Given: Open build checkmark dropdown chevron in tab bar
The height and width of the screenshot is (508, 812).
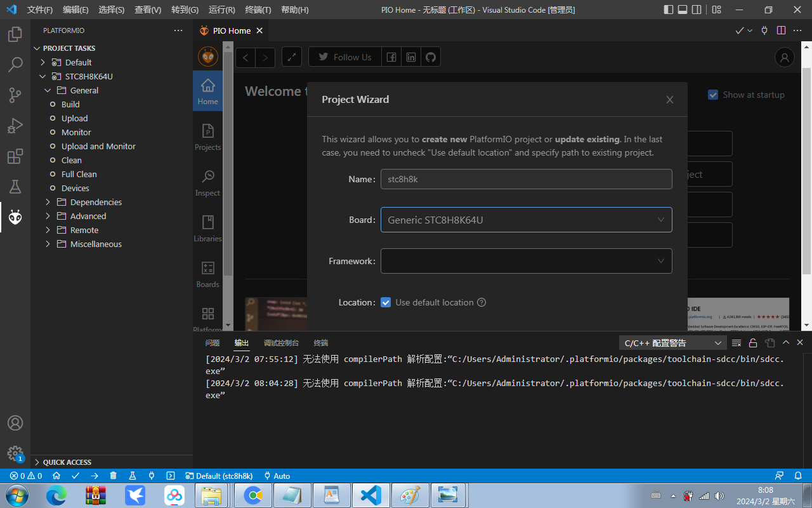Looking at the screenshot, I should tap(750, 30).
